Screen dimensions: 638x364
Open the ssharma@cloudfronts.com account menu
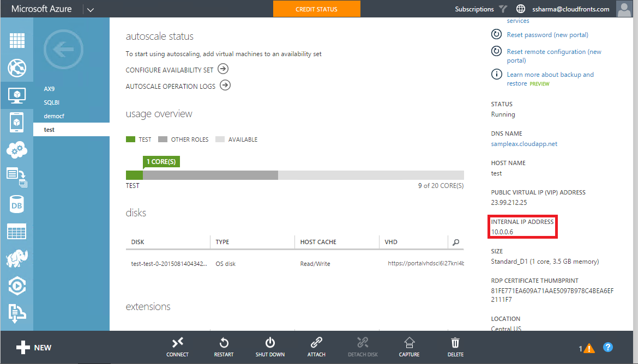[x=571, y=9]
